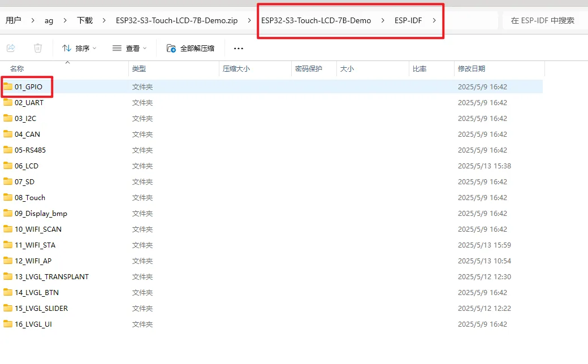588x364 pixels.
Task: Click the share icon in toolbar
Action: click(x=11, y=48)
